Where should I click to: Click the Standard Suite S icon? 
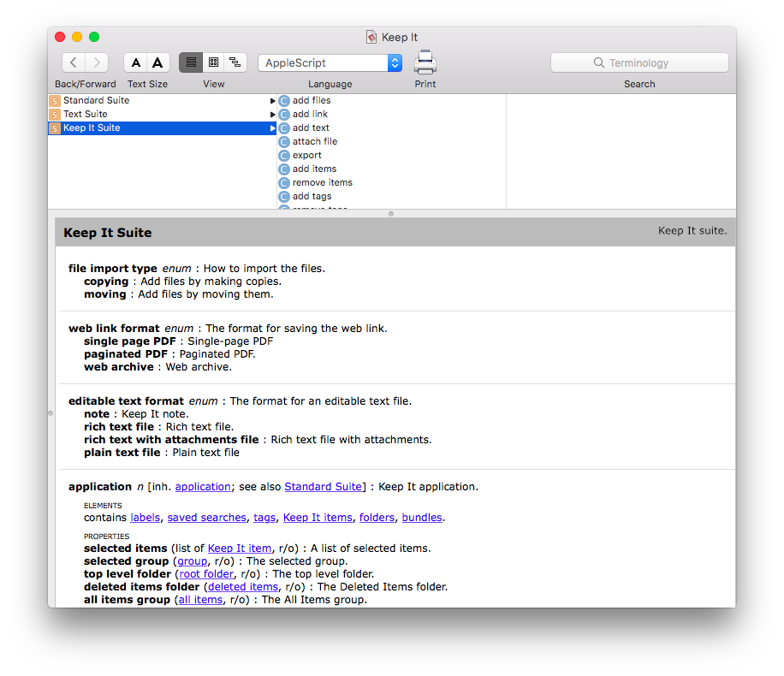[x=55, y=101]
